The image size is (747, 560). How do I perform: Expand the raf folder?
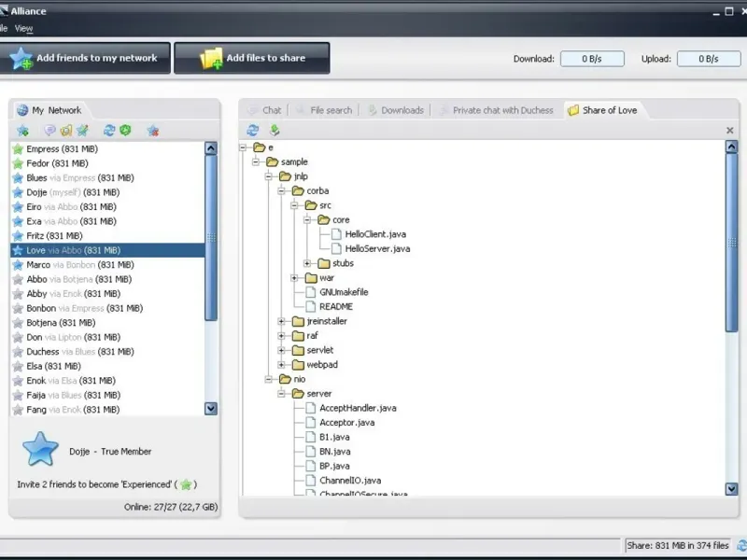[282, 336]
